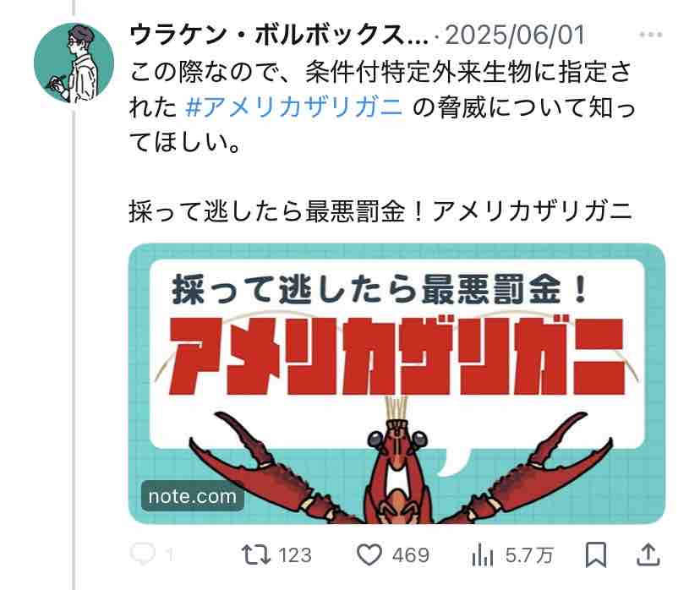Screen dimensions: 700x590
Task: Open the share upload icon
Action: 648,554
